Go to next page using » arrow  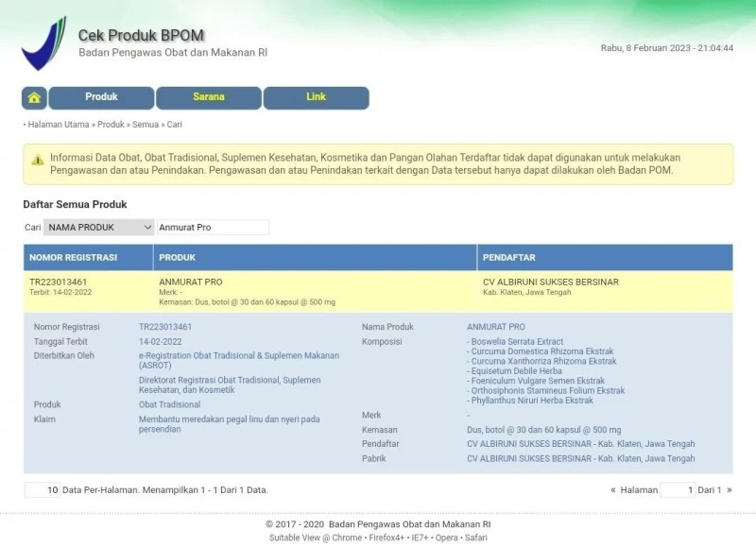click(729, 490)
